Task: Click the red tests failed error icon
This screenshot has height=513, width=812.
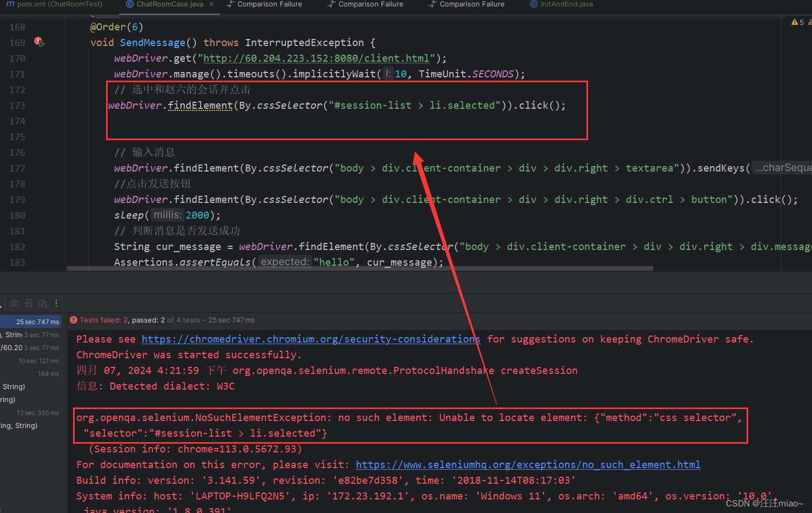Action: [x=74, y=320]
